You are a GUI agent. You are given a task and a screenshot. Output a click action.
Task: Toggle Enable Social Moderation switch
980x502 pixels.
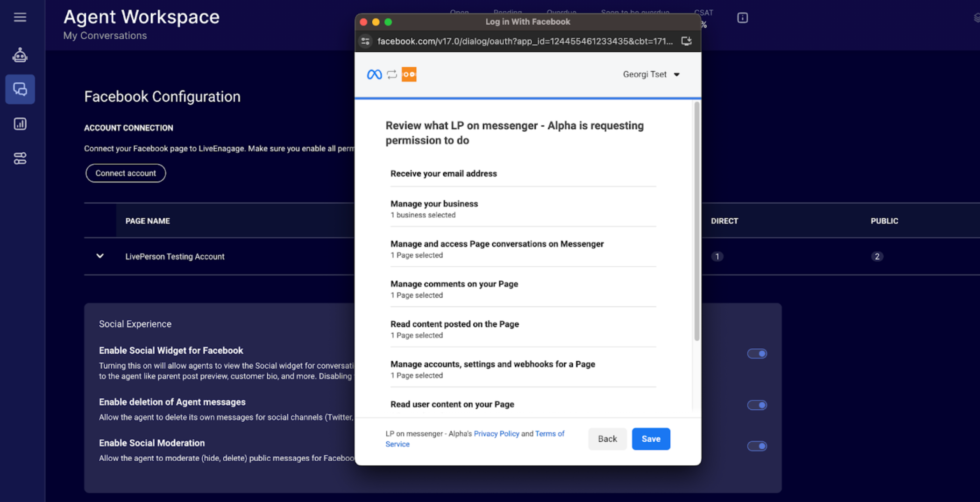point(757,446)
